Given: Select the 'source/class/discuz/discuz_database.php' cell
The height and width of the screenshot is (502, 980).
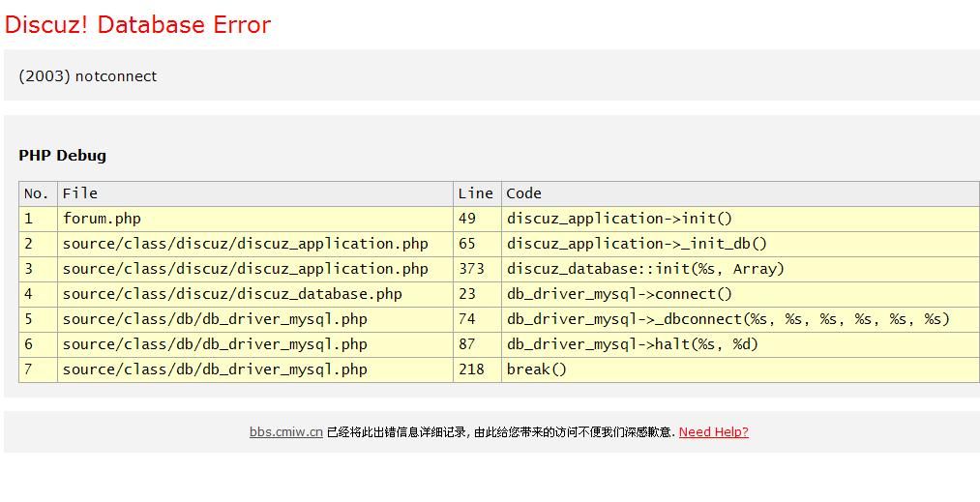Looking at the screenshot, I should (x=255, y=294).
